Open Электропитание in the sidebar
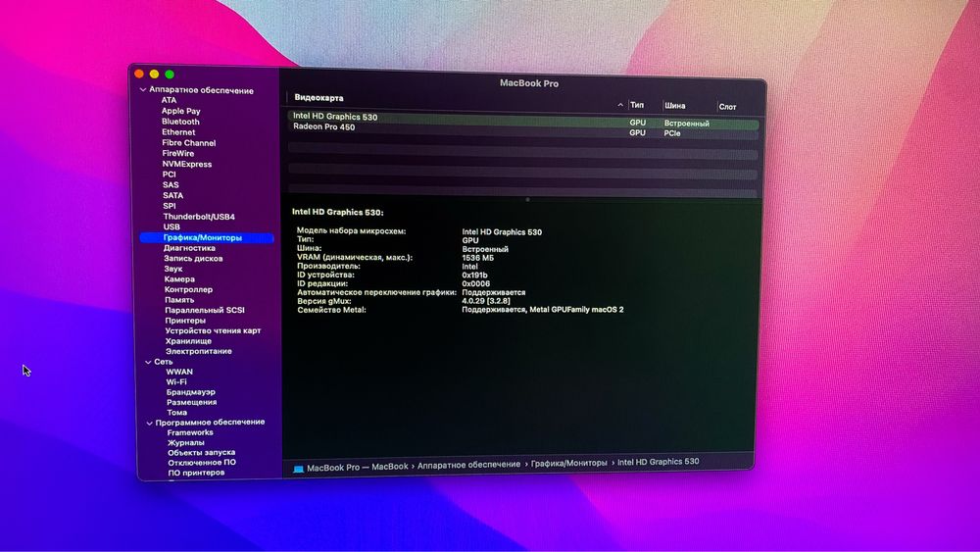This screenshot has width=980, height=552. [x=198, y=351]
